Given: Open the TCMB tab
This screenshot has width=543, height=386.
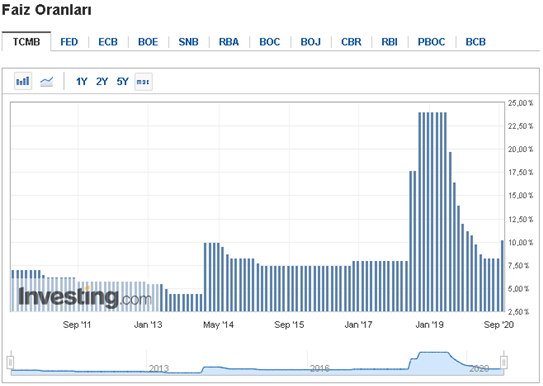Looking at the screenshot, I should 27,42.
